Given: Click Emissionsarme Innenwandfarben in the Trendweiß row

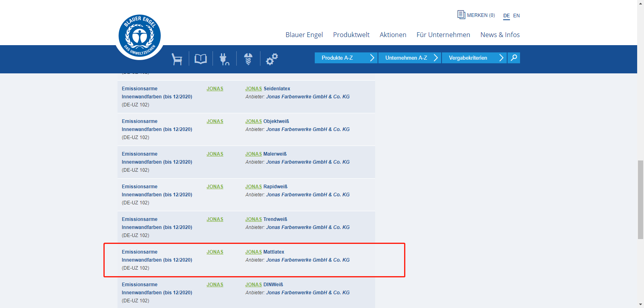Looking at the screenshot, I should coord(157,223).
